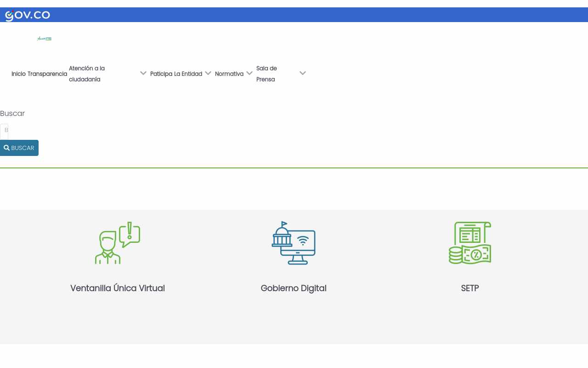Open the Ventanilla Única Virtual link text

[x=118, y=288]
